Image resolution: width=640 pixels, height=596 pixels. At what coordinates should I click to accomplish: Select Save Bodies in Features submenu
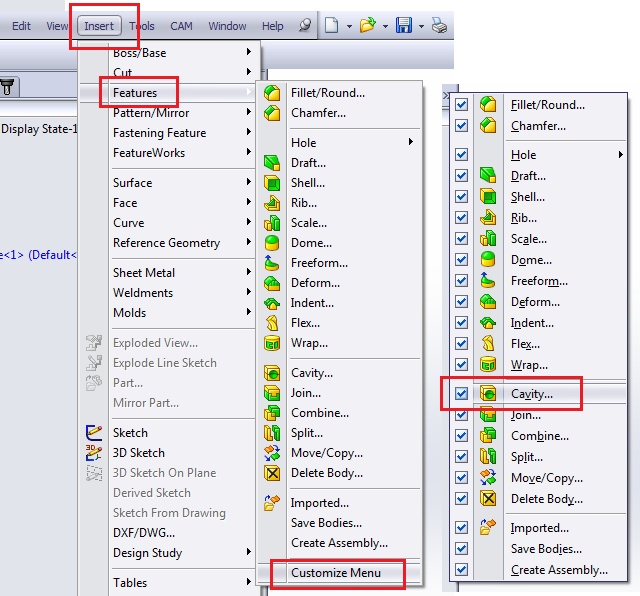click(x=326, y=523)
